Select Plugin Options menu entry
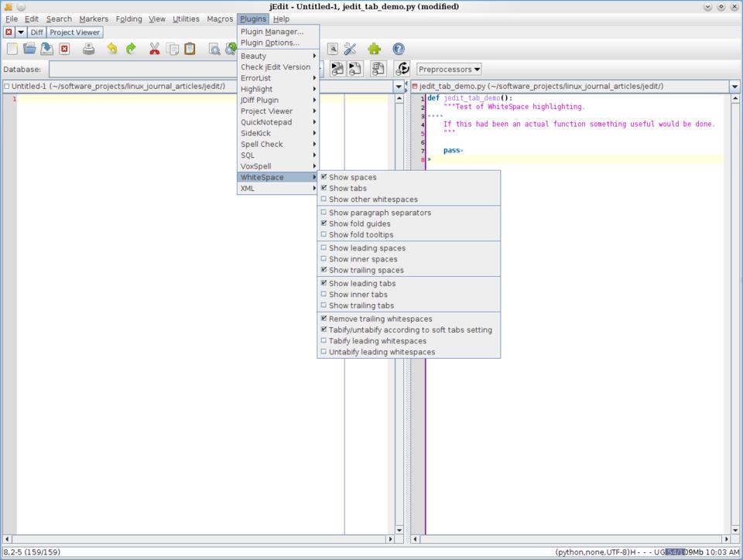Screen dimensions: 743x560 (269, 43)
